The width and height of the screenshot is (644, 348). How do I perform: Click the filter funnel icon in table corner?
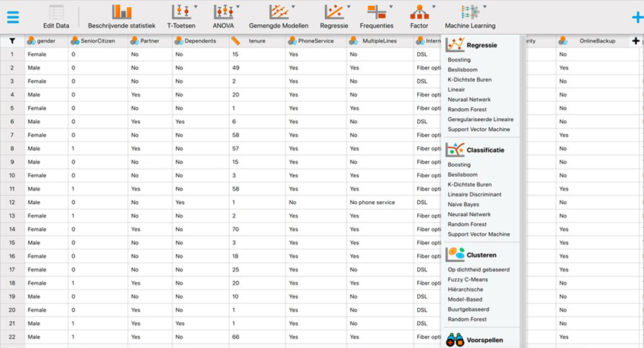pos(11,41)
